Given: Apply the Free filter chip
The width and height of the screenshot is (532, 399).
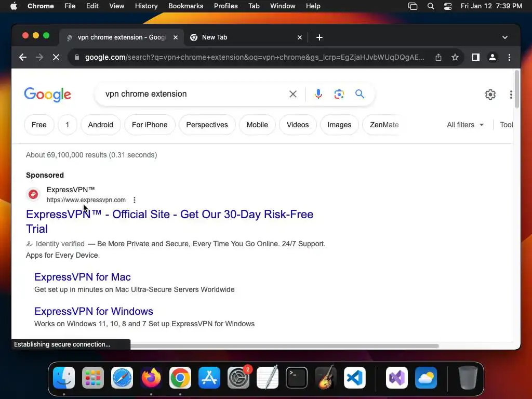Looking at the screenshot, I should coord(39,125).
